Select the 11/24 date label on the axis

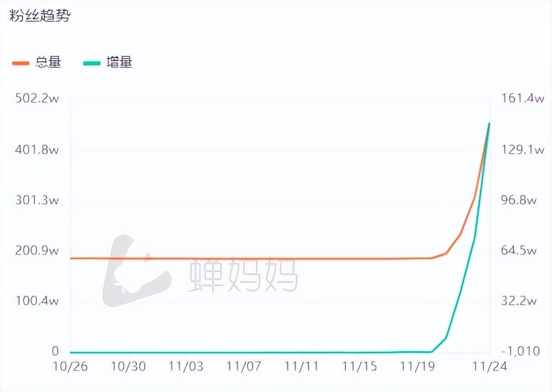[x=490, y=366]
